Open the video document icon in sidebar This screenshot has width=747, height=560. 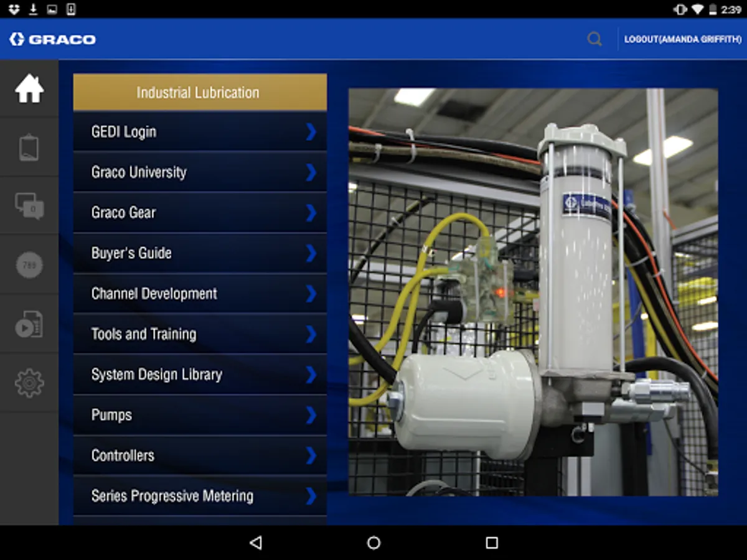point(29,324)
